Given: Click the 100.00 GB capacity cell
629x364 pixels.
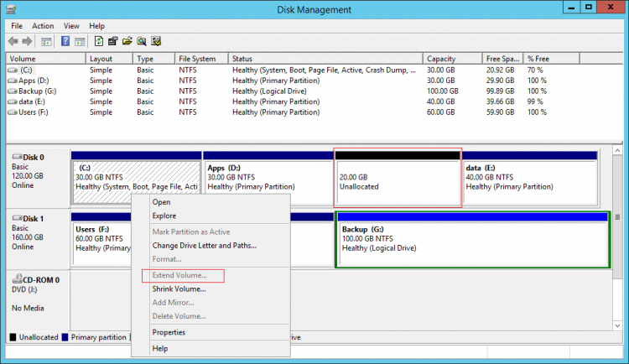Looking at the screenshot, I should pos(443,91).
